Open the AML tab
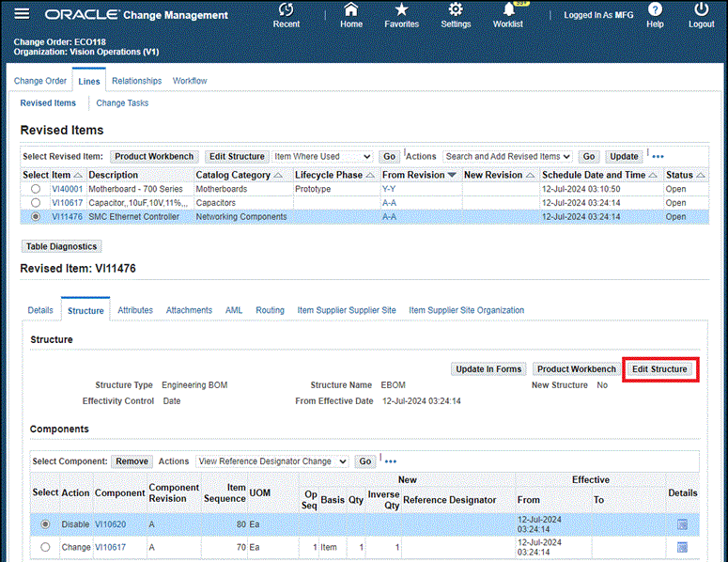The height and width of the screenshot is (562, 728). tap(234, 310)
